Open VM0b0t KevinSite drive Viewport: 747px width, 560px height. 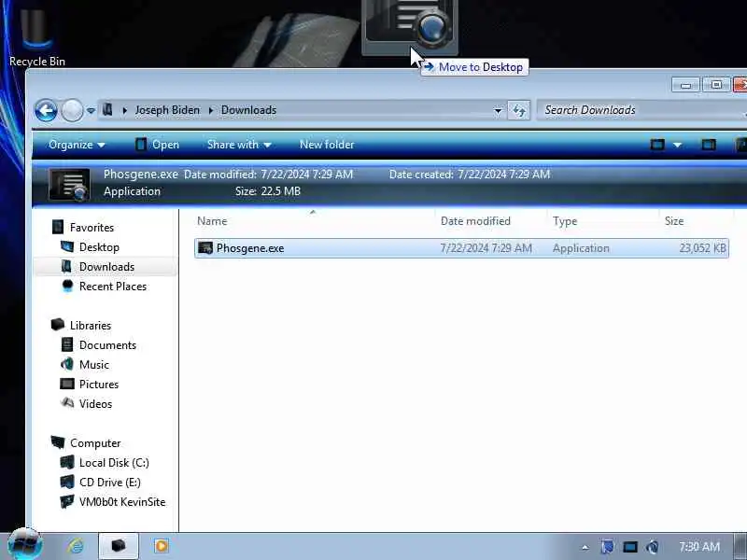[x=122, y=501]
